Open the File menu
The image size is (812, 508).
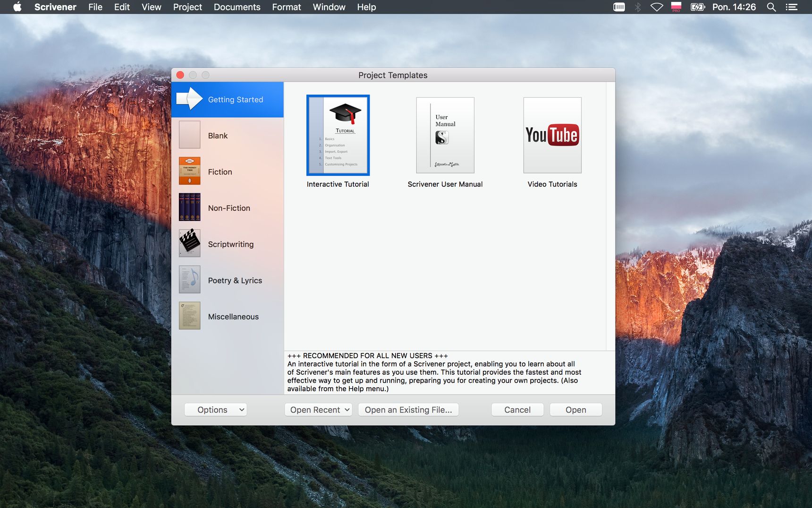pyautogui.click(x=95, y=7)
